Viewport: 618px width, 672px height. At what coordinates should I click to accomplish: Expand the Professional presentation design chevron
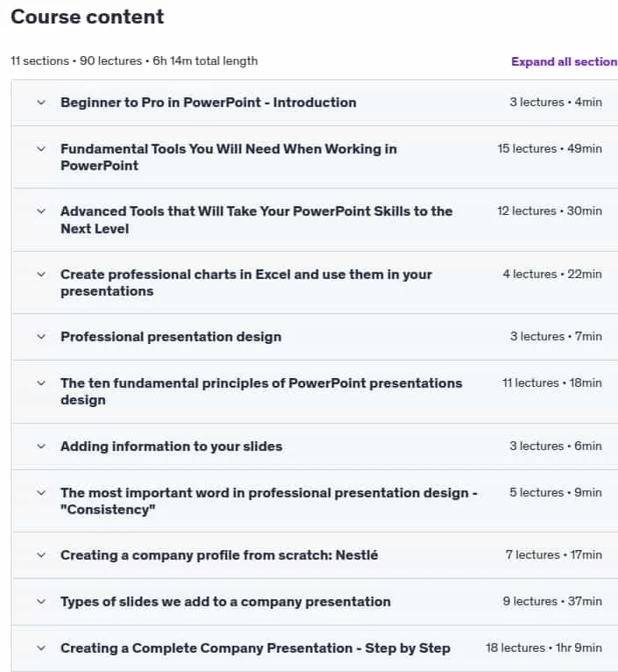coord(41,337)
